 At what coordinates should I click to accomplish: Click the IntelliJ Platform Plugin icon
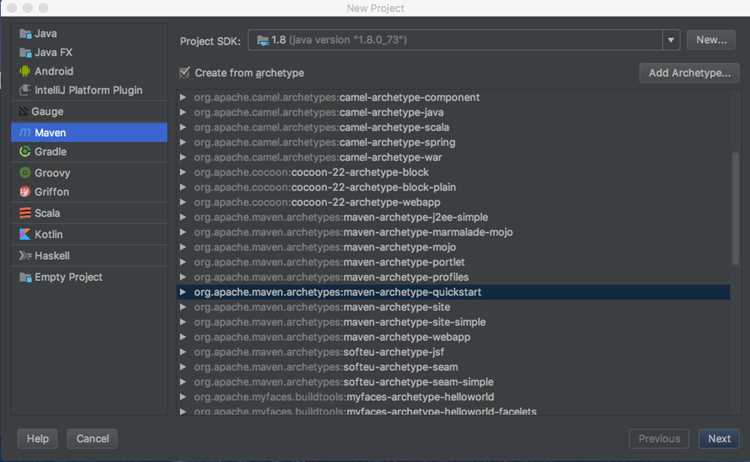[25, 90]
